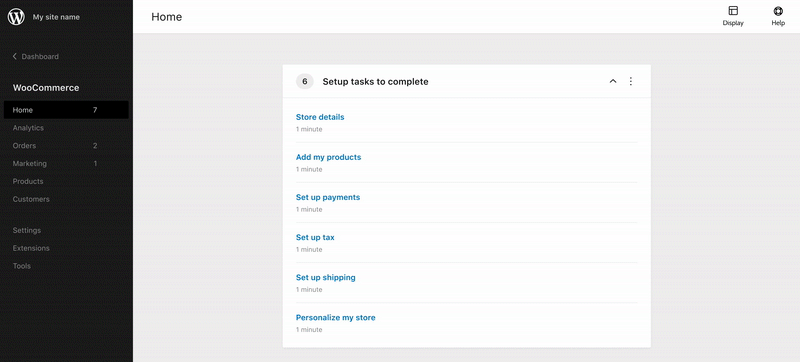Click the WooCommerce sidebar heading
This screenshot has width=800, height=362.
pos(46,88)
